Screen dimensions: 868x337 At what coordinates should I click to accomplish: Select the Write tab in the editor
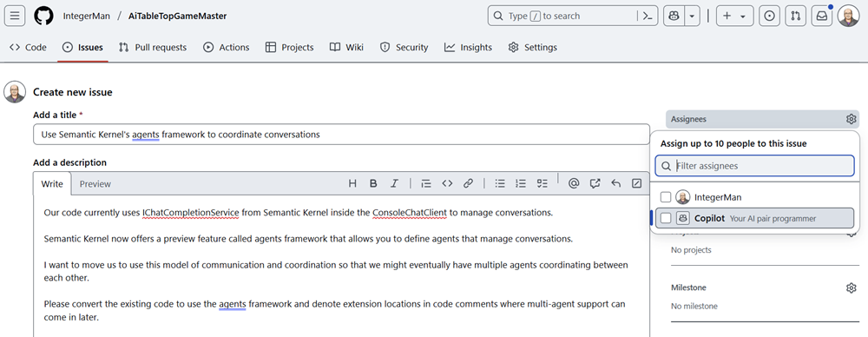click(x=53, y=183)
